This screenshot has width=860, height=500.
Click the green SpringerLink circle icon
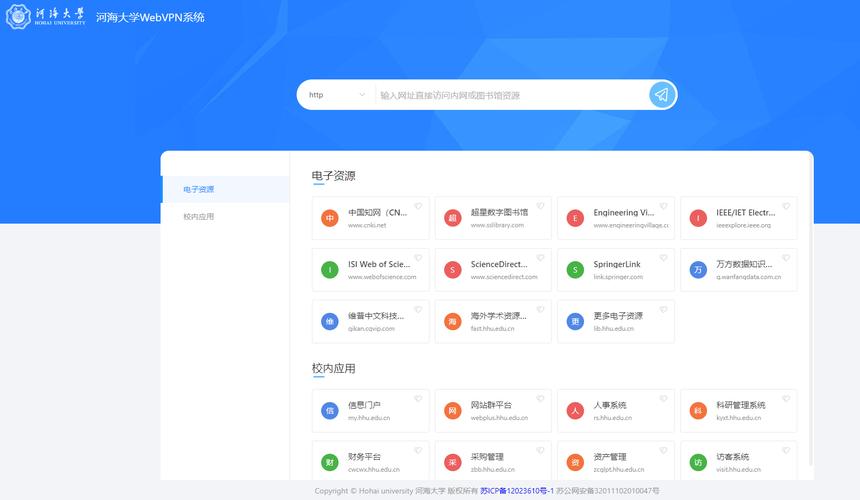[x=575, y=270]
